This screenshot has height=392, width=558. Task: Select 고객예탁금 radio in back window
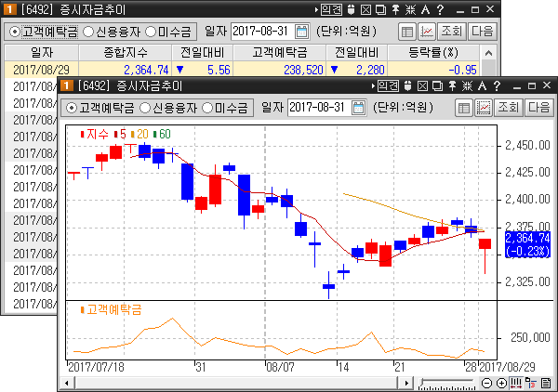[x=15, y=32]
